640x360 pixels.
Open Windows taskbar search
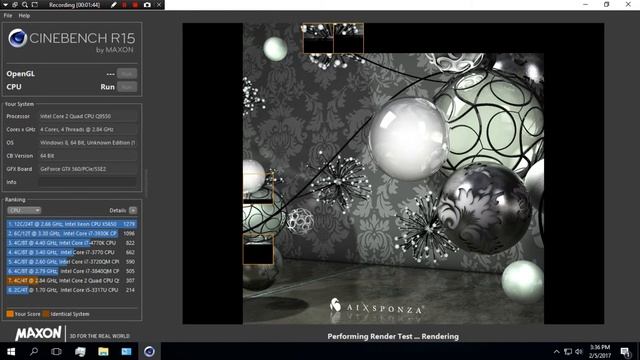34,351
